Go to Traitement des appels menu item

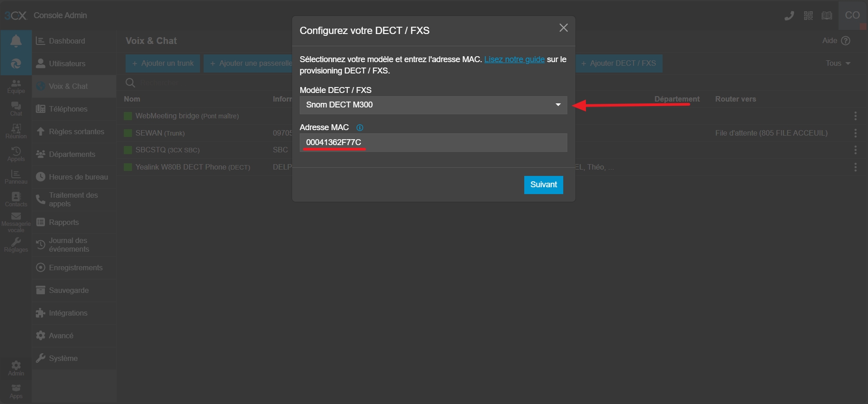click(74, 200)
